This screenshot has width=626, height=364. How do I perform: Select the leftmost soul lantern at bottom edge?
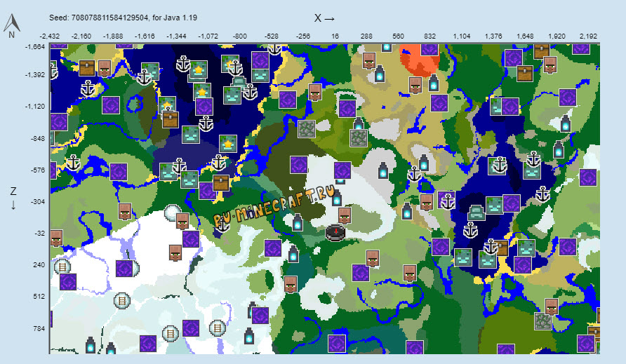(x=91, y=345)
